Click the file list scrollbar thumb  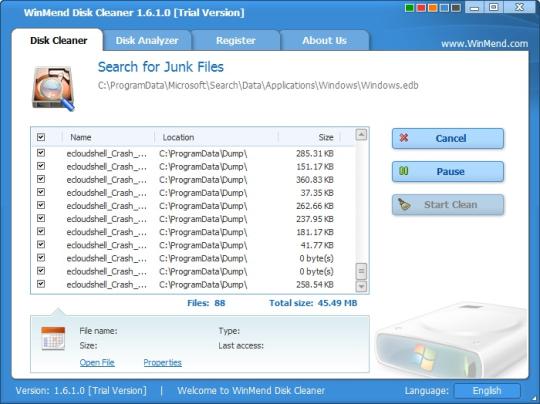coord(361,271)
